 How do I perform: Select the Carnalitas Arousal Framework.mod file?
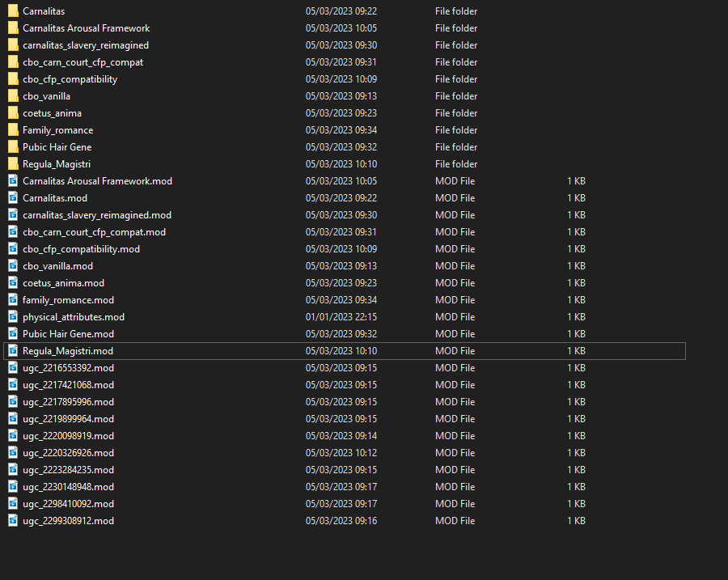click(x=97, y=180)
